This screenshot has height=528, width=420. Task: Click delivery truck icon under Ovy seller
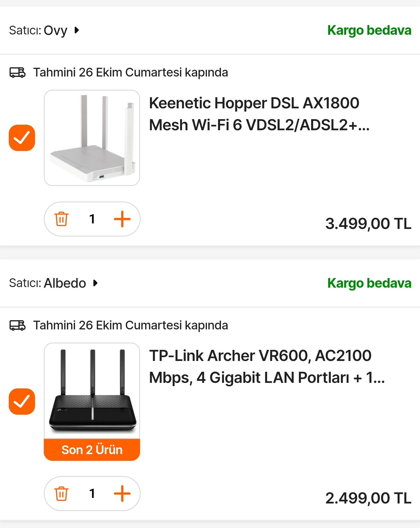click(18, 72)
